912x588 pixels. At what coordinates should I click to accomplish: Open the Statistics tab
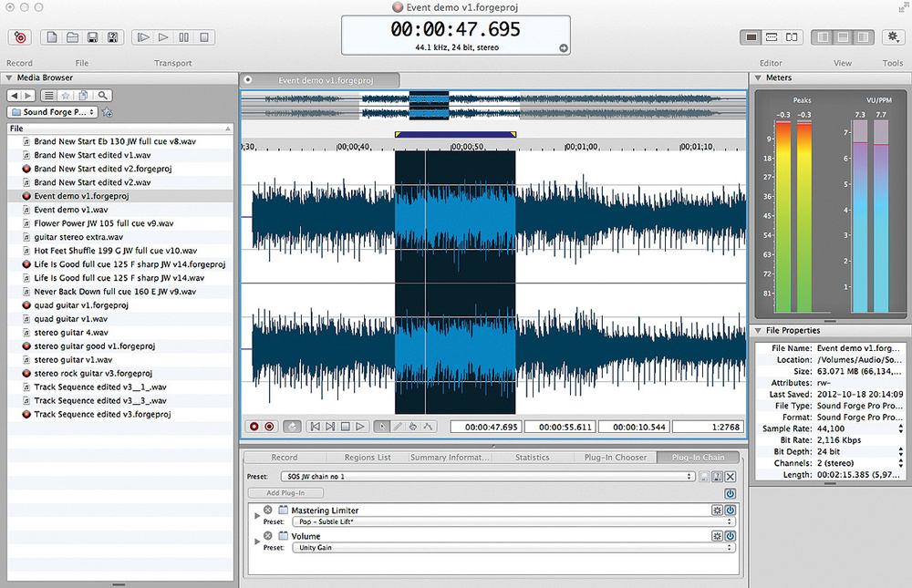tap(532, 458)
